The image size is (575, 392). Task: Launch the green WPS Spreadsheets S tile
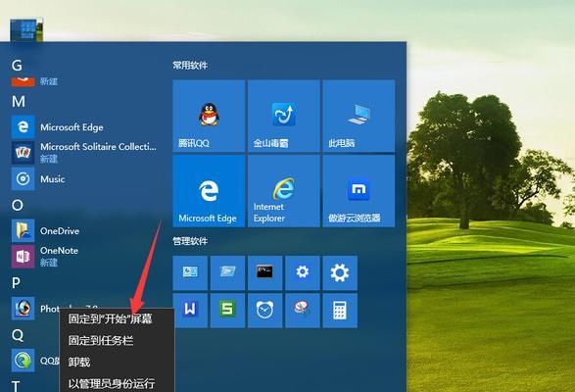(227, 310)
